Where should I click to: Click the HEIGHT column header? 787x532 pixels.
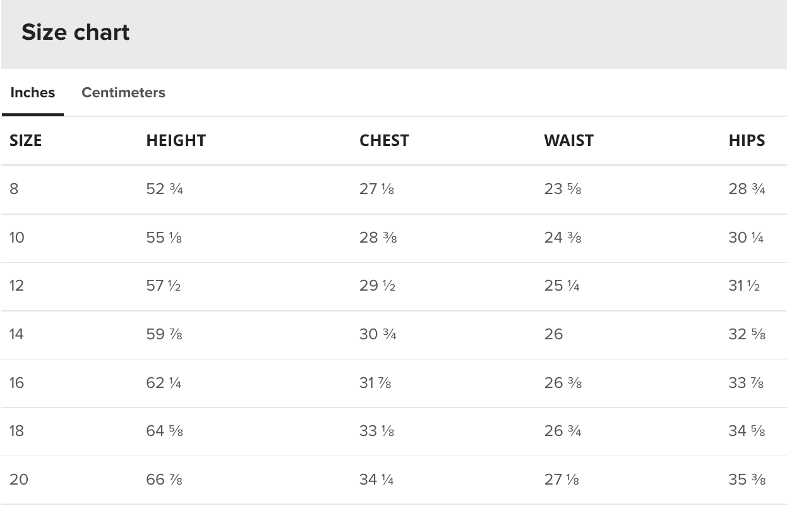(x=176, y=140)
